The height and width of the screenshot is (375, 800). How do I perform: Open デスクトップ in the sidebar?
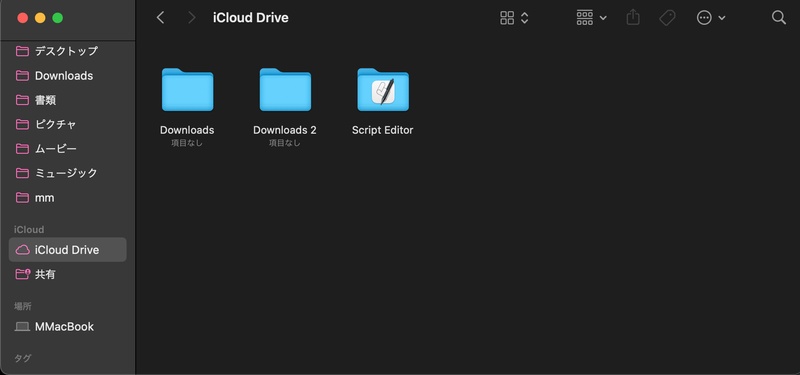(67, 51)
